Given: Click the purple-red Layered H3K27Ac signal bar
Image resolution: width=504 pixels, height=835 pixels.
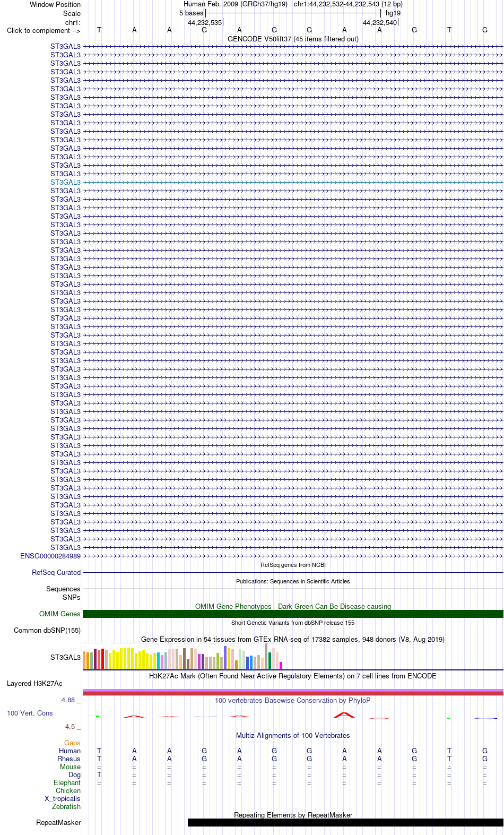Looking at the screenshot, I should coord(293,692).
